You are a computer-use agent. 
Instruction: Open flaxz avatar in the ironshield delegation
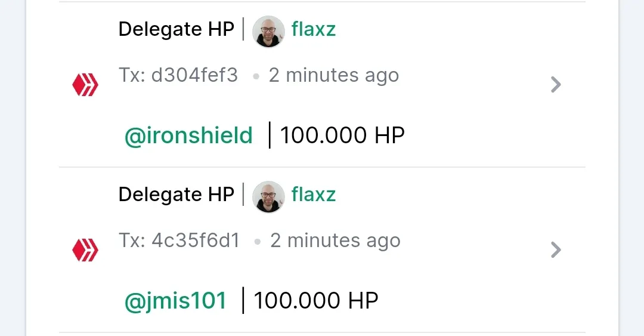tap(268, 32)
